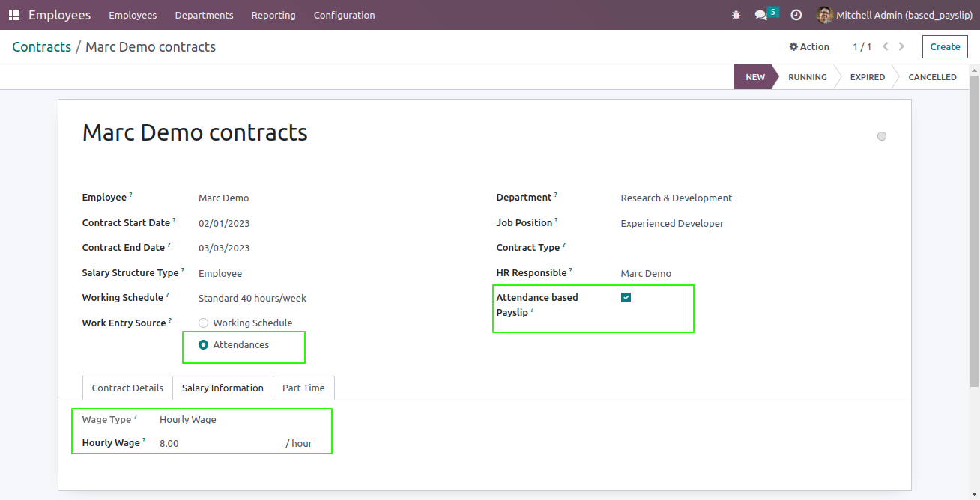Click the Marc Demo contracts title field

(195, 132)
